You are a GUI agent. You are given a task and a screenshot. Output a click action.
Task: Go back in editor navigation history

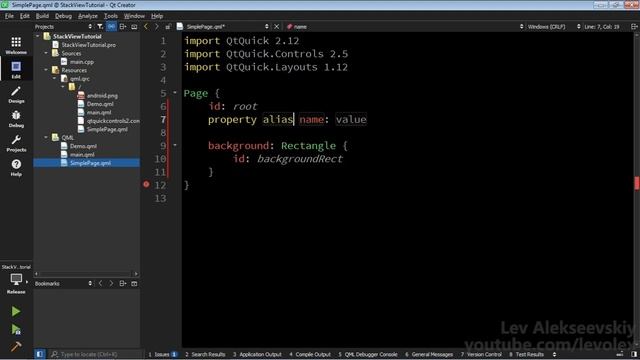[146, 27]
